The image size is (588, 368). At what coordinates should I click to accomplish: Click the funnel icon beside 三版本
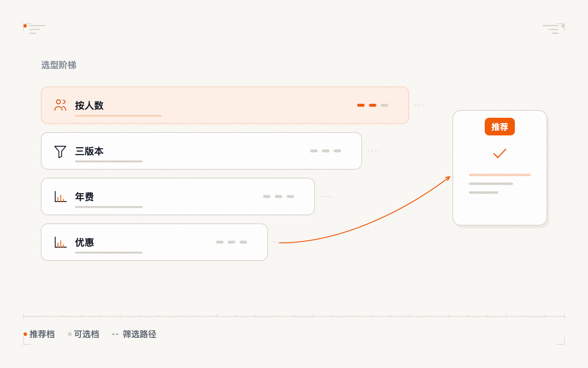(x=60, y=151)
